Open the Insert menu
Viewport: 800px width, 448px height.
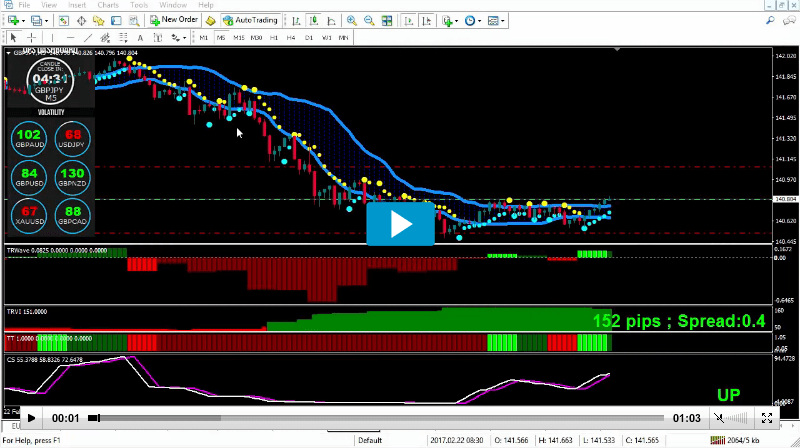click(77, 5)
